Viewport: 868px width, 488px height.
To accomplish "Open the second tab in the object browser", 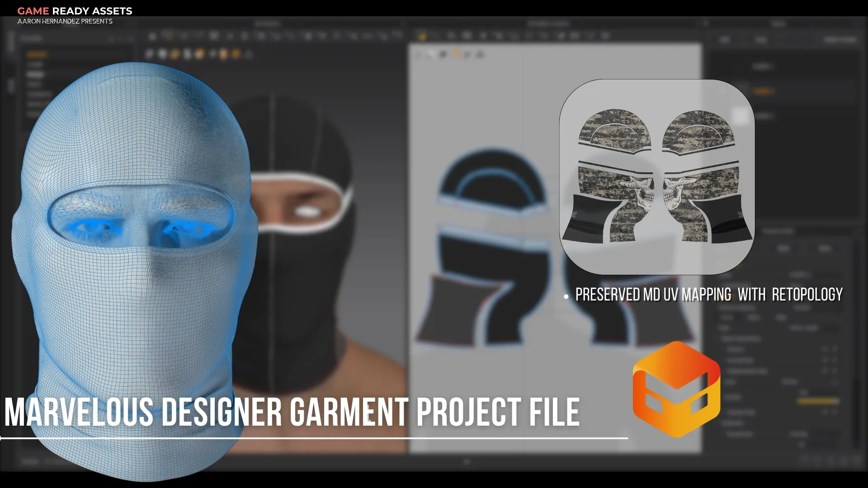I will [761, 40].
